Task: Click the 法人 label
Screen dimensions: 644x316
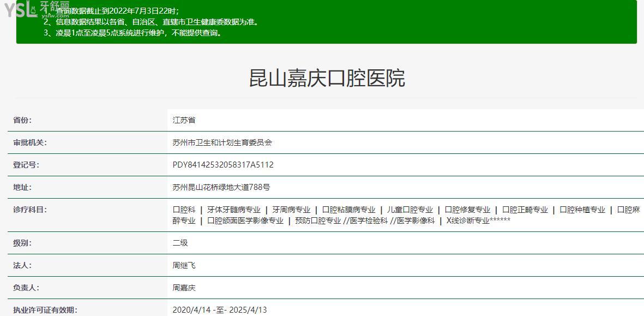Action: point(22,265)
